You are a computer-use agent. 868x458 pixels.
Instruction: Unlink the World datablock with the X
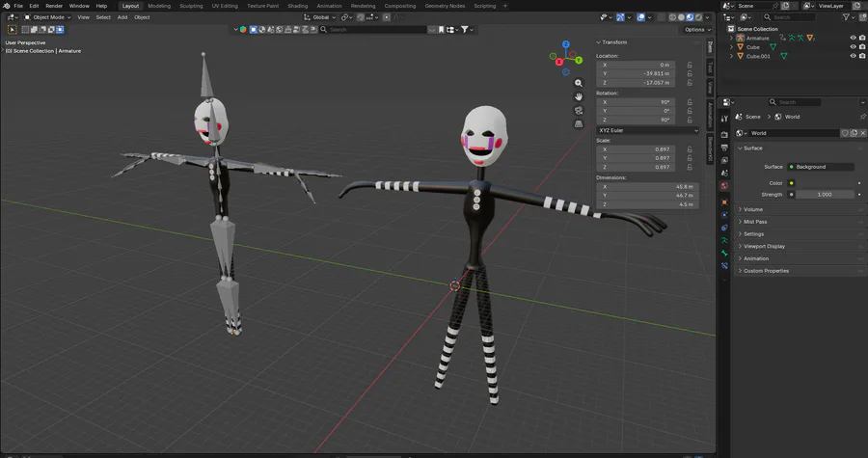coord(862,133)
